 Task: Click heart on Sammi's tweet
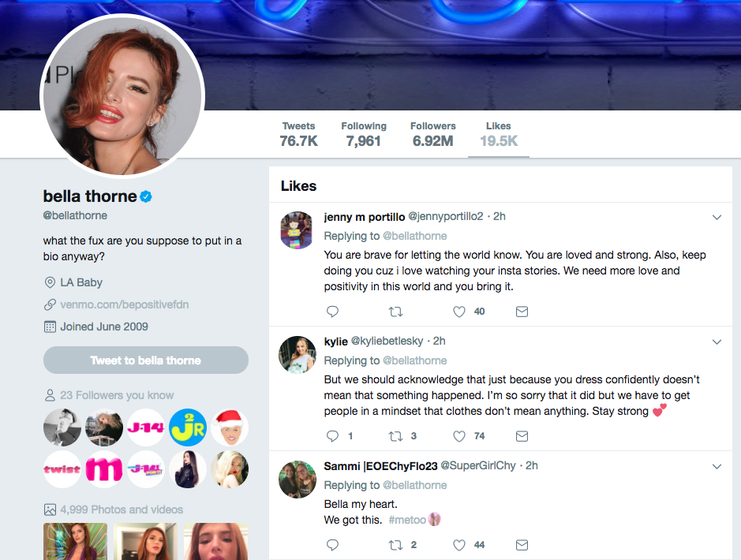[459, 545]
